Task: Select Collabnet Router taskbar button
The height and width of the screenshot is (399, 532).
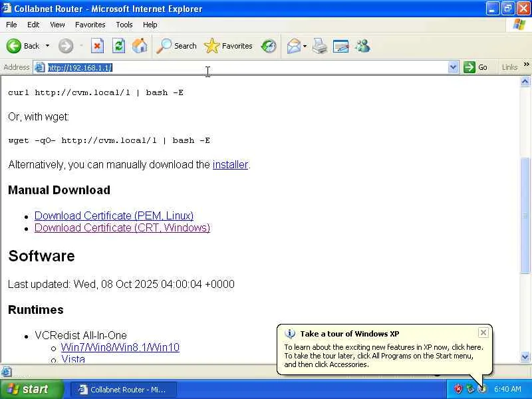Action: pyautogui.click(x=124, y=389)
